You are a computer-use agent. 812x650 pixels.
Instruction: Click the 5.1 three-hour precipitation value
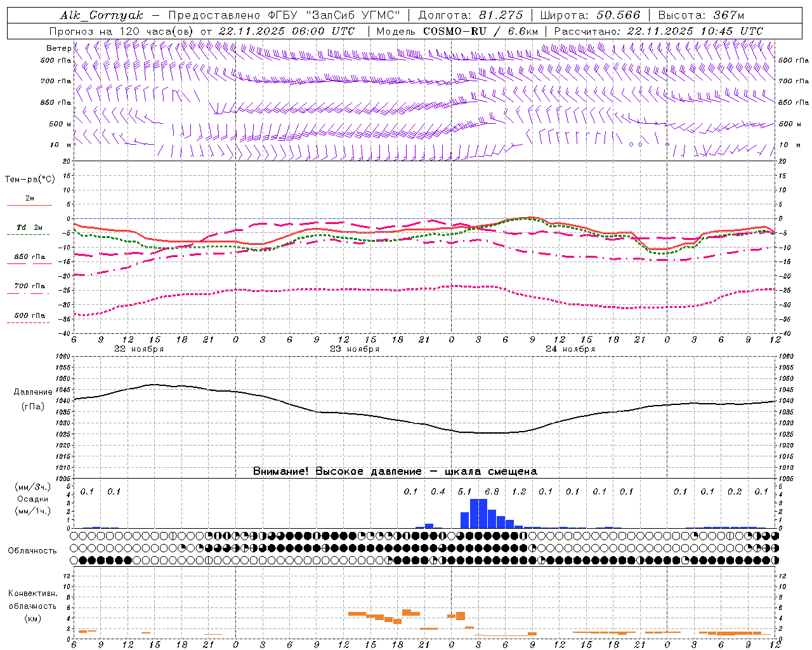click(x=464, y=492)
